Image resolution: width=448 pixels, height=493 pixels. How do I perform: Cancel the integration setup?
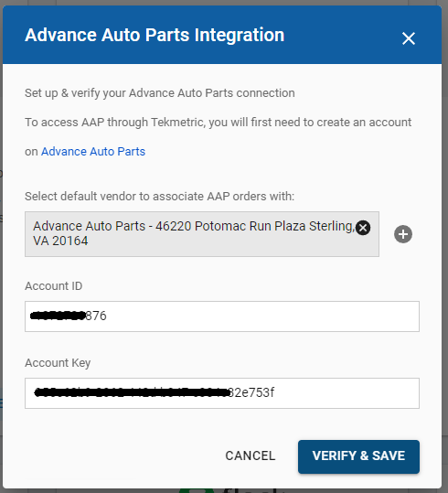pyautogui.click(x=251, y=455)
